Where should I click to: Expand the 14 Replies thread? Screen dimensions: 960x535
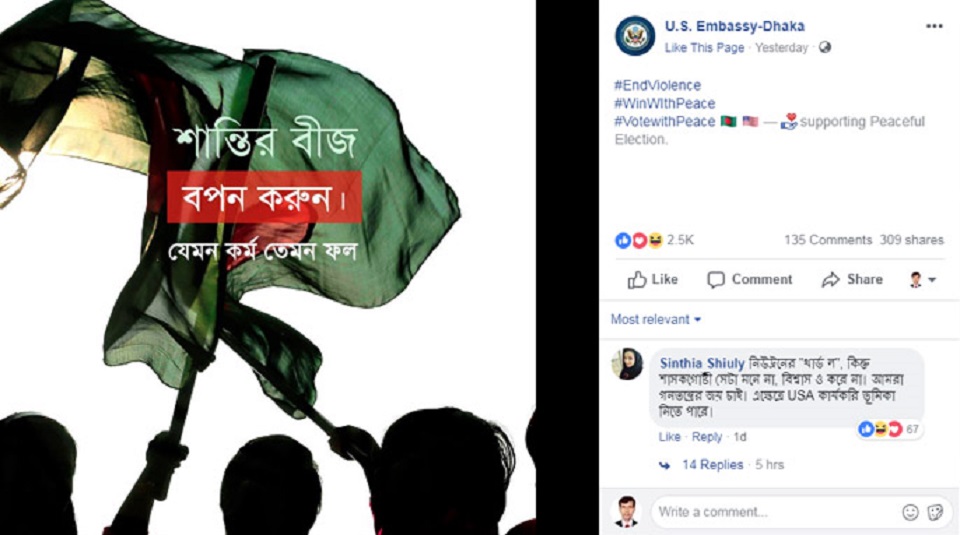713,465
